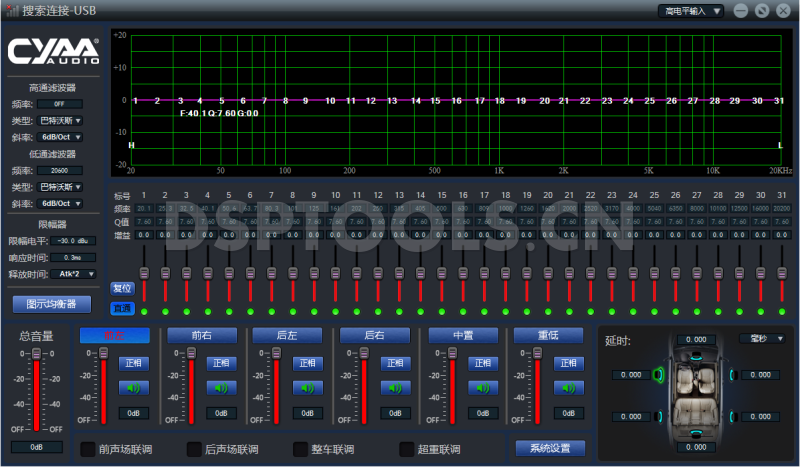Enable 前声场联调 checkbox

88,449
